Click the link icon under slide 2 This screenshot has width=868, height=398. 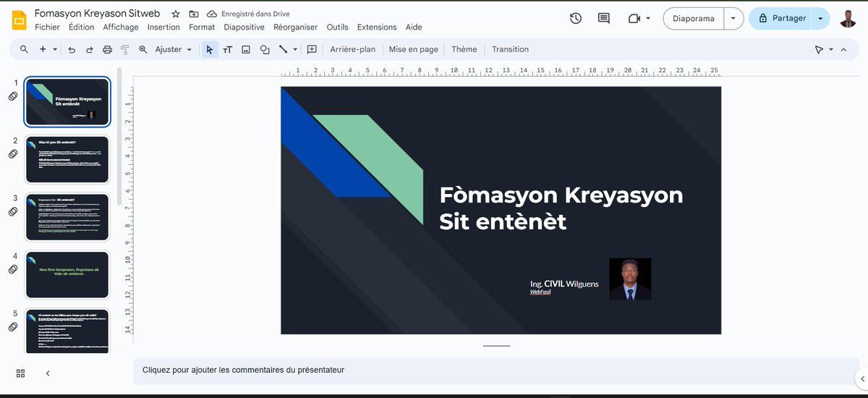point(13,154)
